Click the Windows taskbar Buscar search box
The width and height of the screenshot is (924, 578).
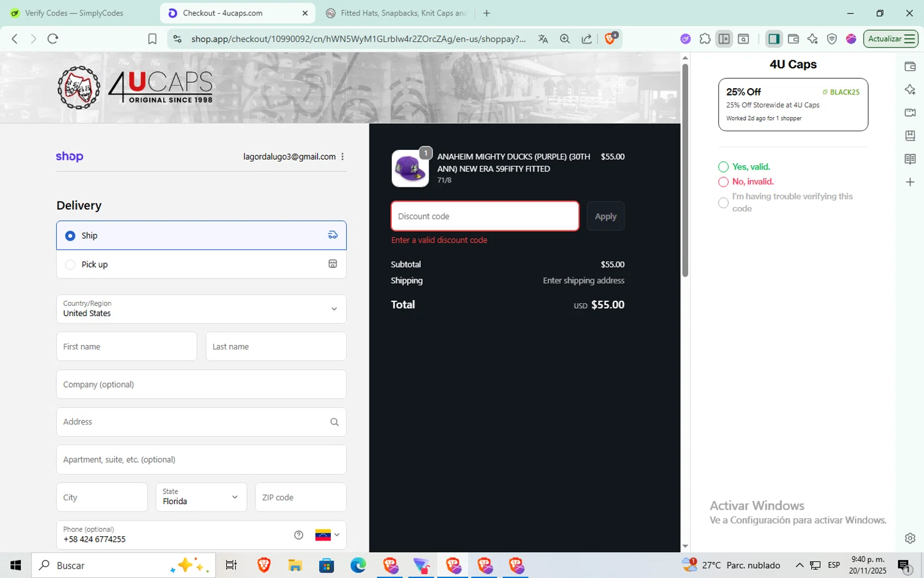click(x=124, y=565)
